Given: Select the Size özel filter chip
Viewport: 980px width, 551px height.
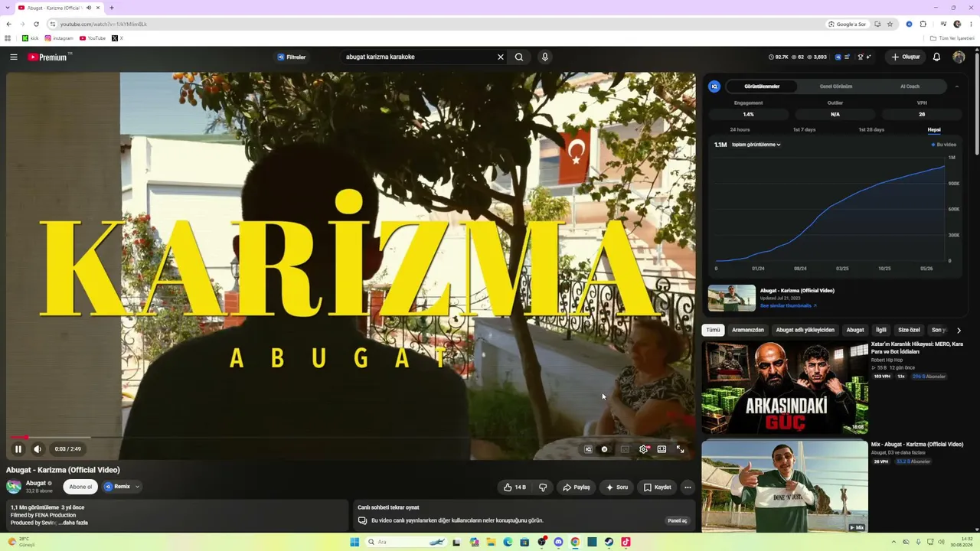Looking at the screenshot, I should point(909,330).
